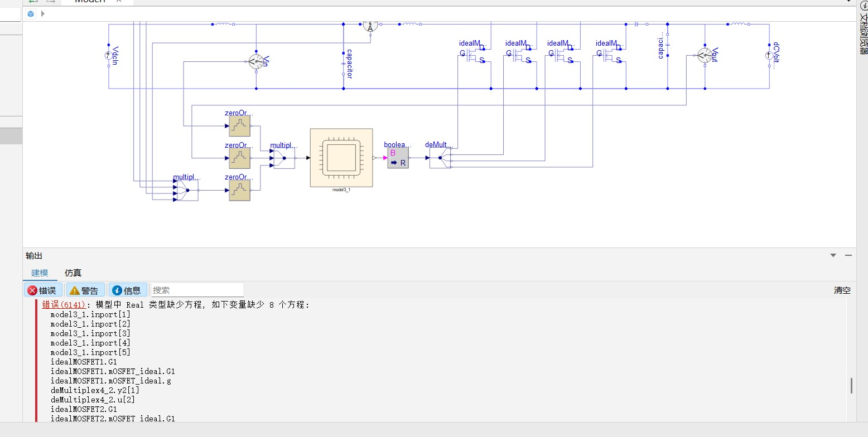Screen dimensions: 868x437
Task: Switch to the 仿真 tab
Action: (73, 273)
